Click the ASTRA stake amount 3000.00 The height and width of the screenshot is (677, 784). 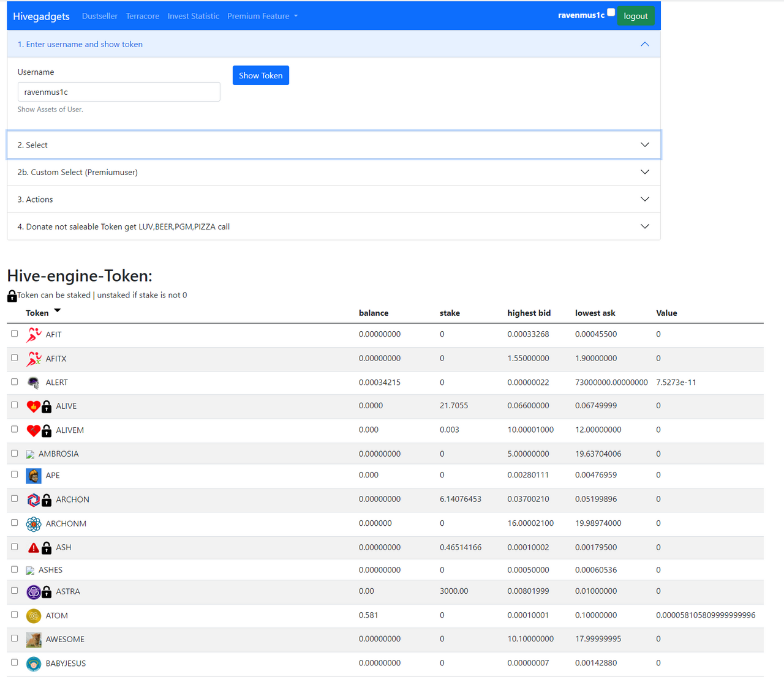[454, 591]
